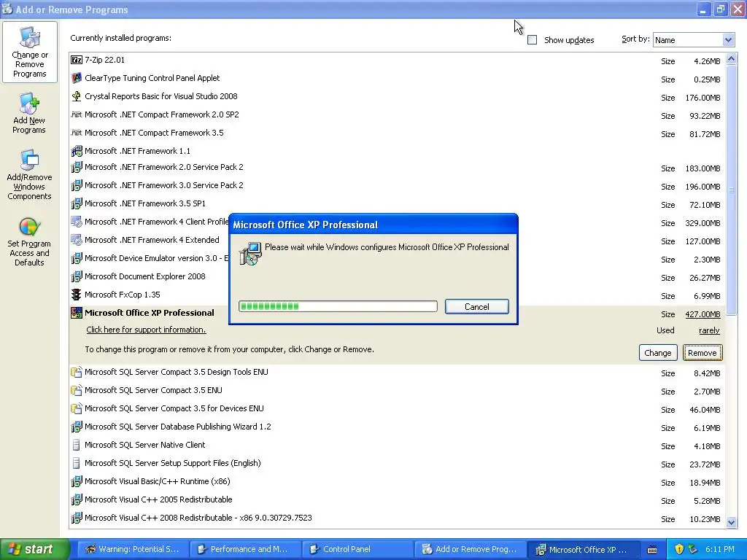
Task: Click the Microsoft Document Explorer 2008 icon
Action: 76,276
